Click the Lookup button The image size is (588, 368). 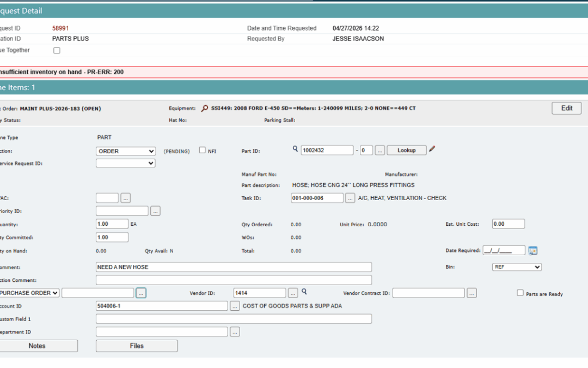click(407, 150)
